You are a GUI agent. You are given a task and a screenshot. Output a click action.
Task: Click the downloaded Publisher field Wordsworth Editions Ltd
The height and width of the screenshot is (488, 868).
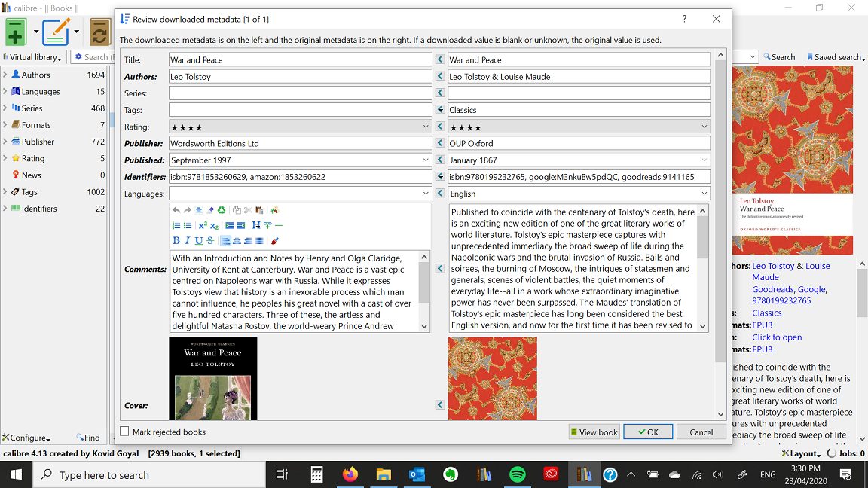(x=300, y=143)
